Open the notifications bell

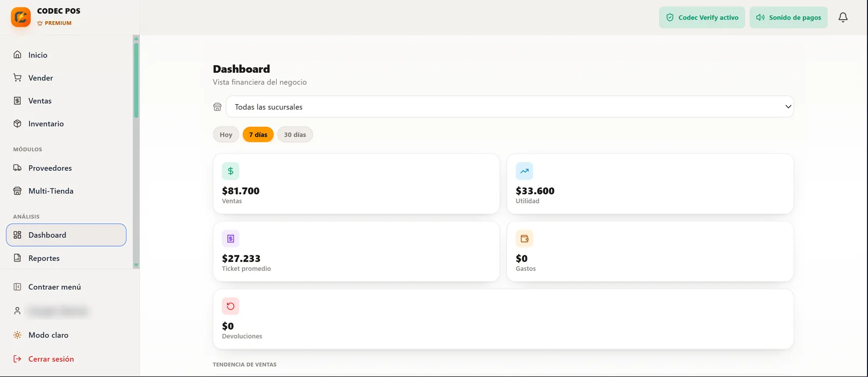pos(843,17)
